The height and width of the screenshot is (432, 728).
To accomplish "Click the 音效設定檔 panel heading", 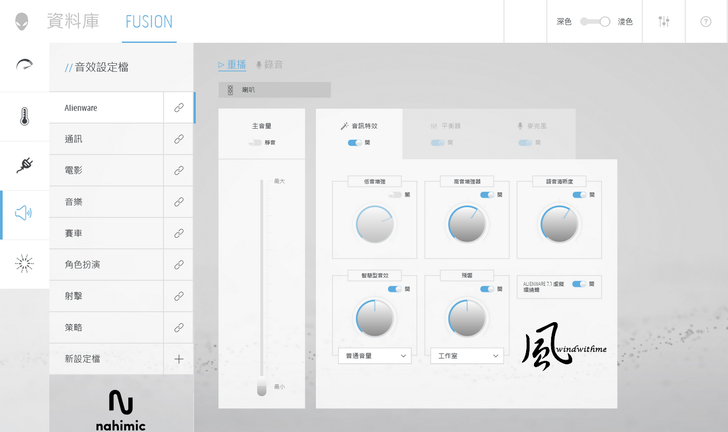I will (97, 67).
